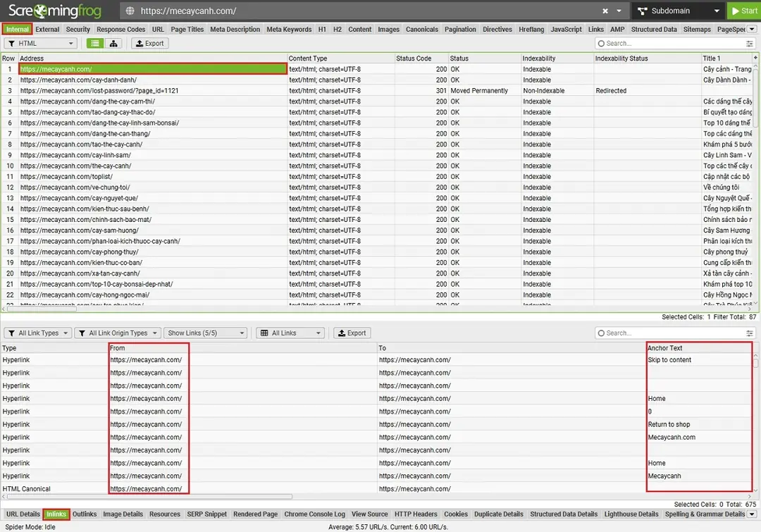Export the inlinks table
The height and width of the screenshot is (532, 761).
click(x=352, y=333)
